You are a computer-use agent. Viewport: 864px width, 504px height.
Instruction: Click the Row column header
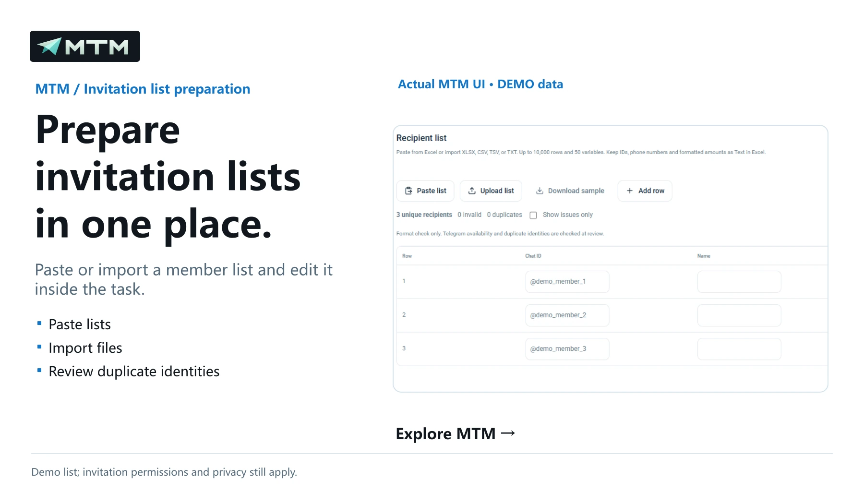(407, 256)
